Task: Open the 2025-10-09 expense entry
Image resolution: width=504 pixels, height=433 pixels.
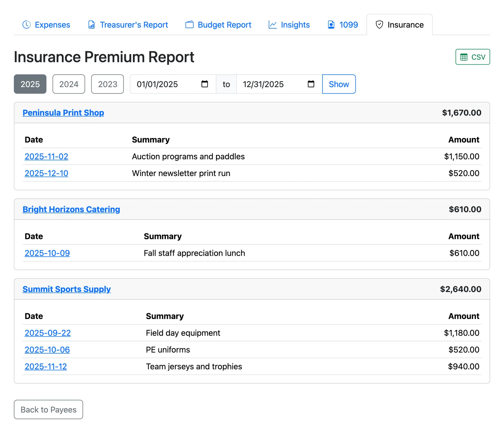Action: click(47, 253)
